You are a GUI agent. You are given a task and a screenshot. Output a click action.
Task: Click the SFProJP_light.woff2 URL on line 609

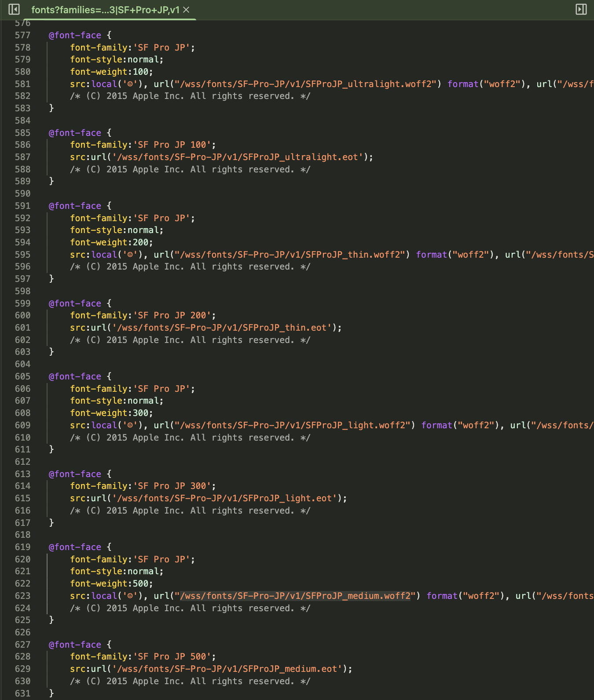tap(293, 425)
